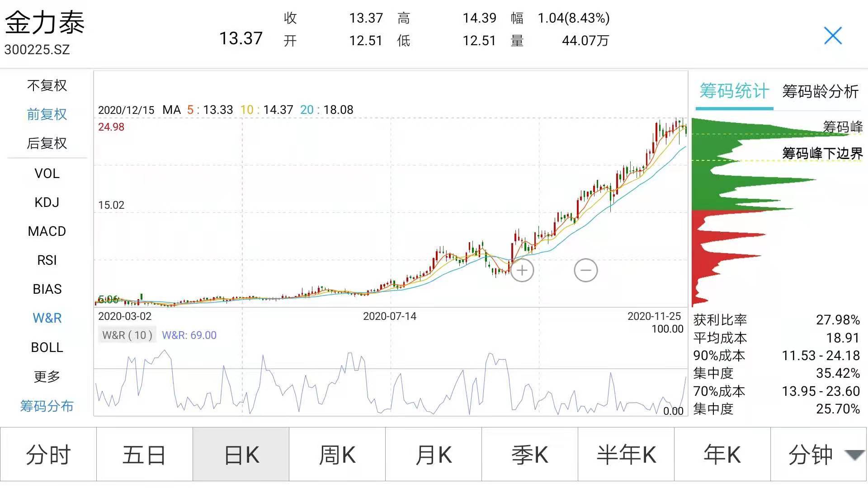Viewport: 868px width, 488px height.
Task: Select 后复权 price adjustment option
Action: click(47, 143)
